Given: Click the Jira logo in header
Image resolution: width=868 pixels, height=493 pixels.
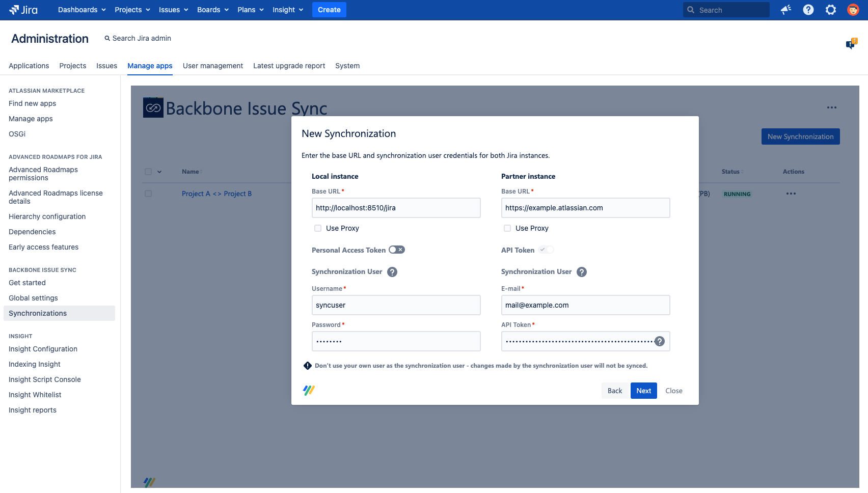Looking at the screenshot, I should (x=23, y=10).
